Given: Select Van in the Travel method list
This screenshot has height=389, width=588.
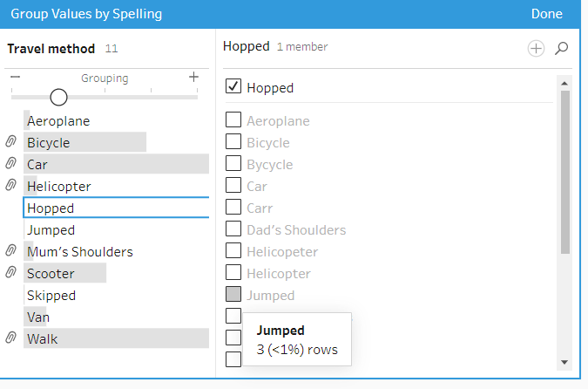Looking at the screenshot, I should 37,317.
